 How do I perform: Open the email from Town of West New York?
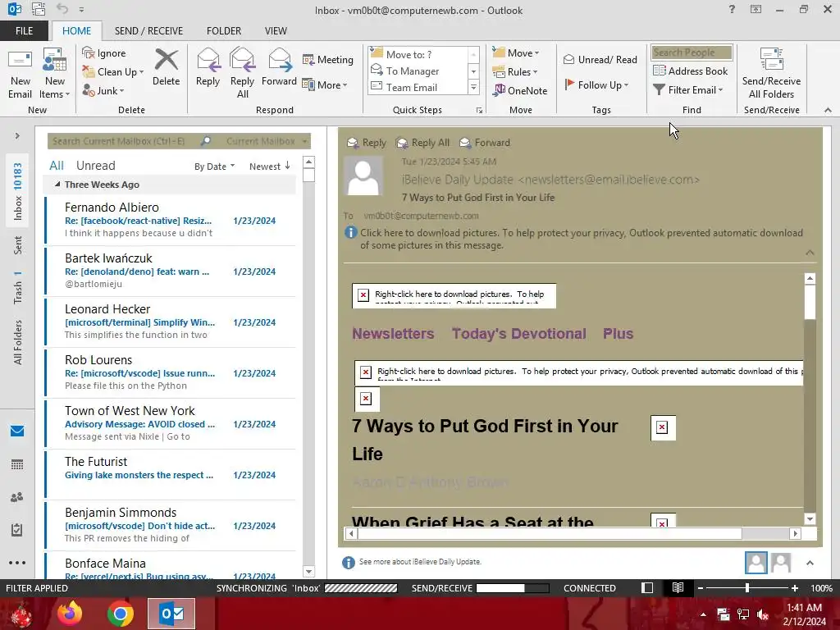pos(171,423)
